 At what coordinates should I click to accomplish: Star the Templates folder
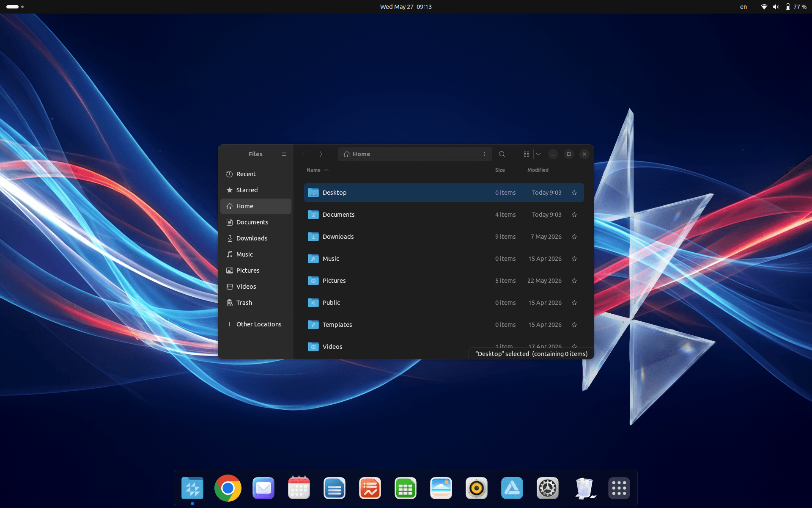(x=574, y=325)
